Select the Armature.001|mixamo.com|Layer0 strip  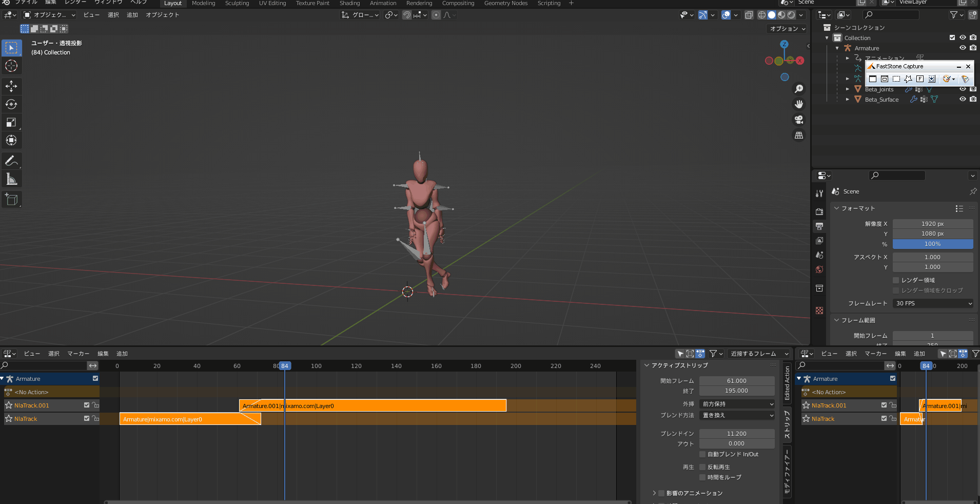pyautogui.click(x=373, y=405)
